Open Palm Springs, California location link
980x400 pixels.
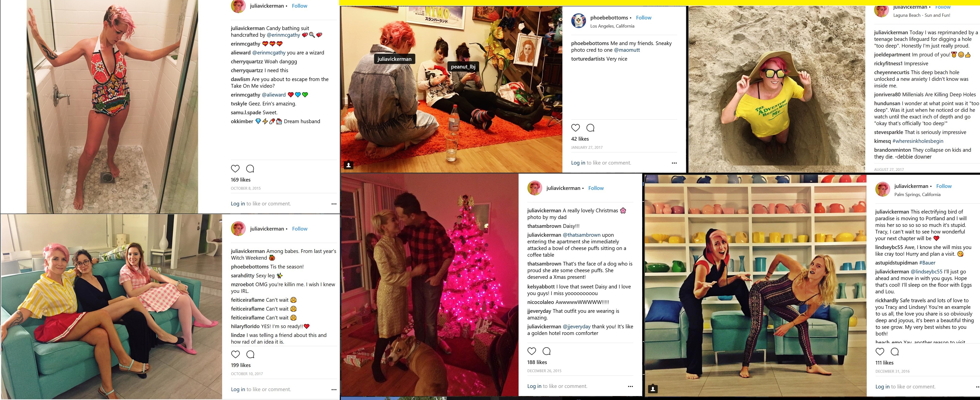[x=917, y=195]
